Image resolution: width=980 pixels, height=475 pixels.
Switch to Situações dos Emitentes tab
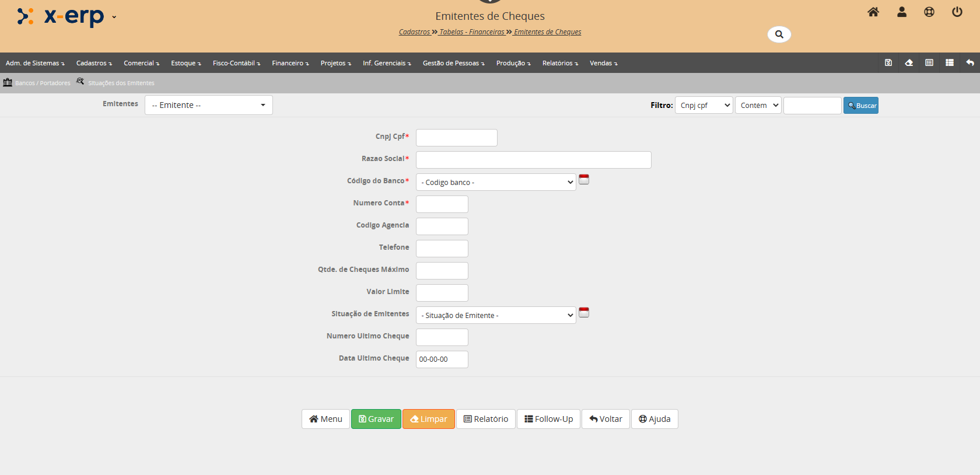click(121, 83)
